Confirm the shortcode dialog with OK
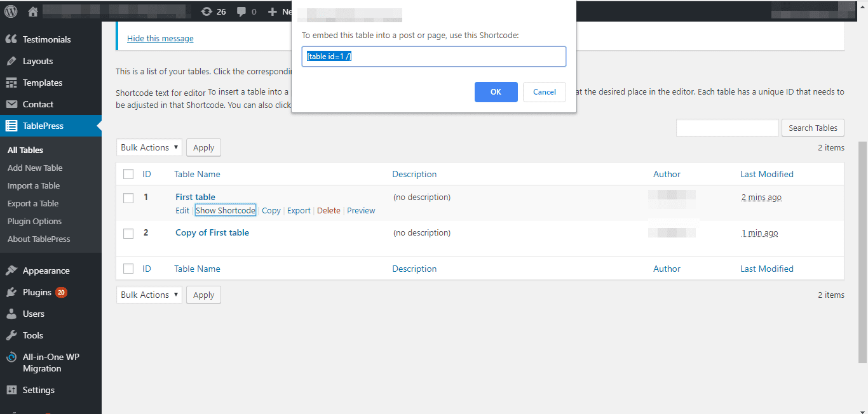 [496, 91]
